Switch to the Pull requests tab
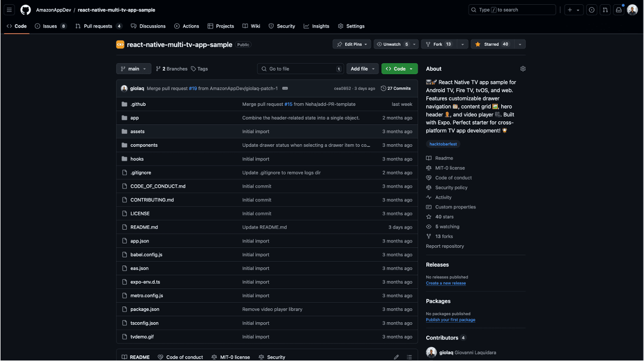Image resolution: width=644 pixels, height=361 pixels. click(98, 26)
